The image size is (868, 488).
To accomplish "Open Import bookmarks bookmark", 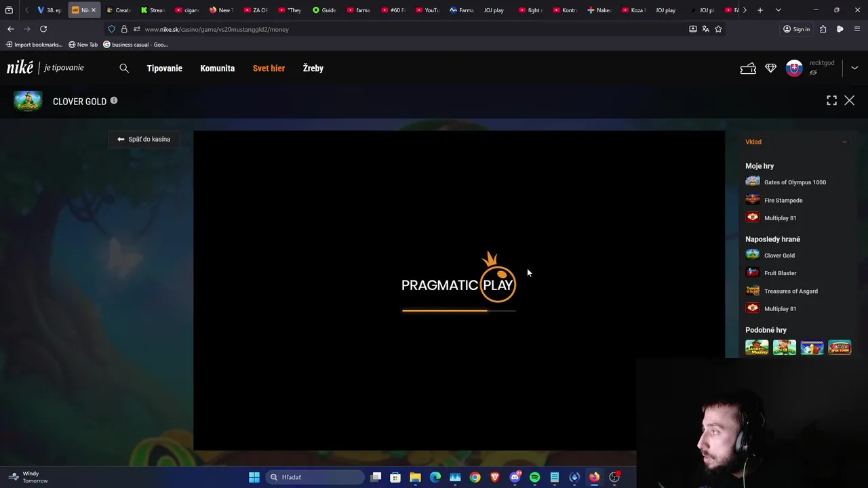I will (34, 45).
